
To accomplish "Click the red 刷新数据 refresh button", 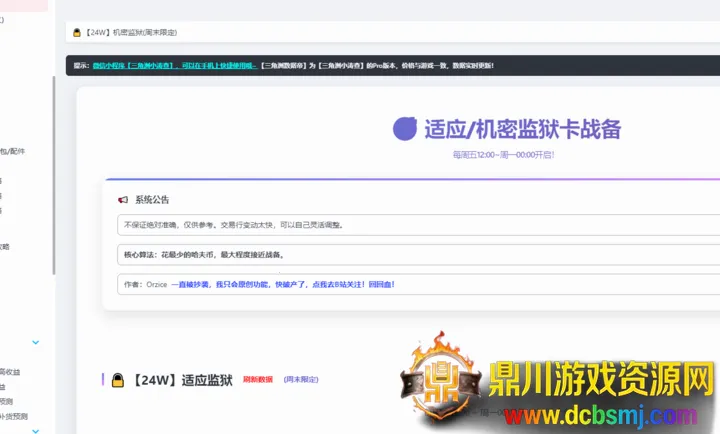I will (257, 380).
